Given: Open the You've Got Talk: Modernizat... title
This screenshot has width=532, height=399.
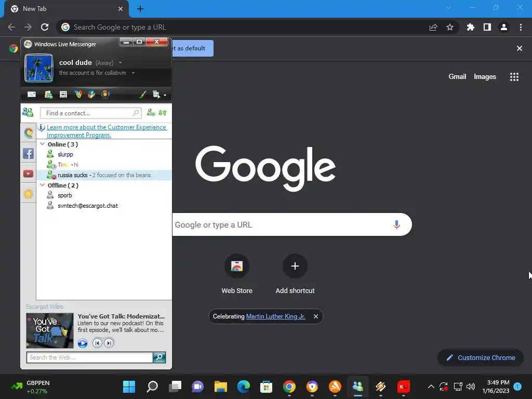Looking at the screenshot, I should pos(121,316).
